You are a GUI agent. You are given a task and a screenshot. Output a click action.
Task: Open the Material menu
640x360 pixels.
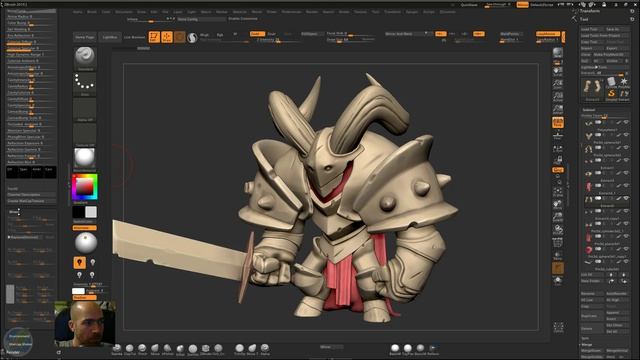pyautogui.click(x=240, y=12)
